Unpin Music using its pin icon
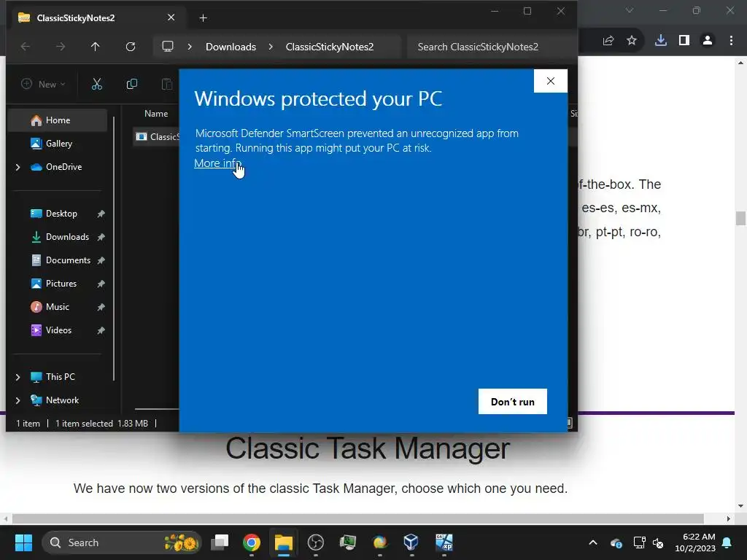This screenshot has width=747, height=560. pos(101,307)
